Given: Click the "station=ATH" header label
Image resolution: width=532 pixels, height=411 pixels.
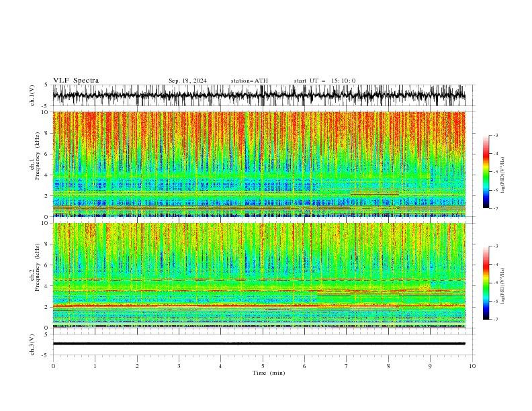Looking at the screenshot, I should tap(249, 81).
